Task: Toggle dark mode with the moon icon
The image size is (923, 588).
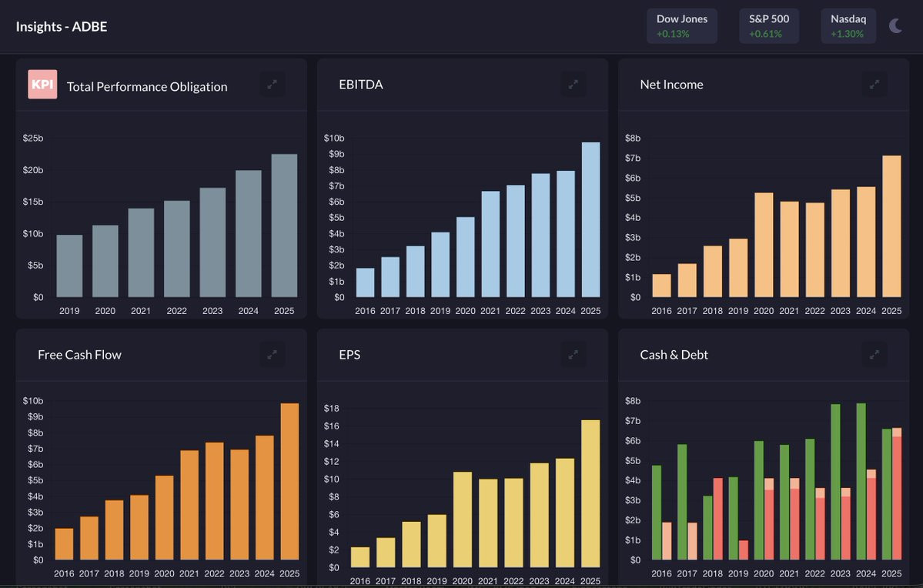Action: 895,26
